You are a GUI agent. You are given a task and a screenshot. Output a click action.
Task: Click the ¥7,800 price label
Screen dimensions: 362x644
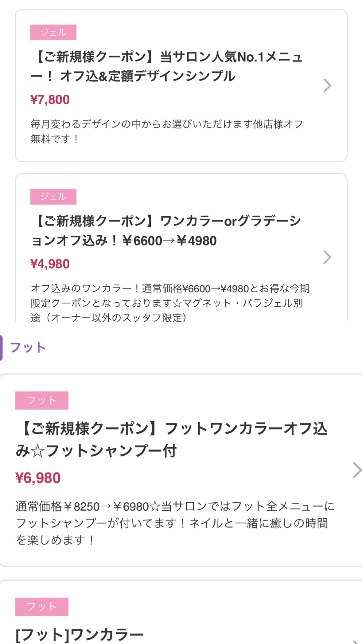click(x=50, y=100)
